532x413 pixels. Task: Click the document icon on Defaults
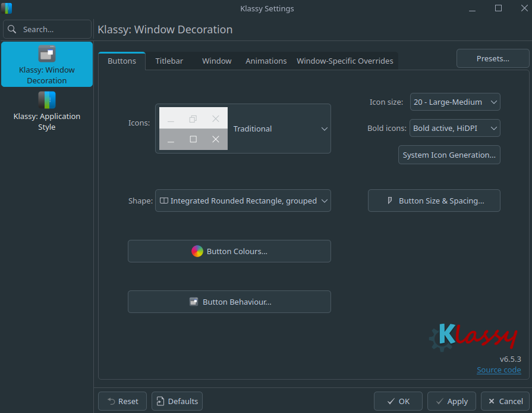pos(160,401)
